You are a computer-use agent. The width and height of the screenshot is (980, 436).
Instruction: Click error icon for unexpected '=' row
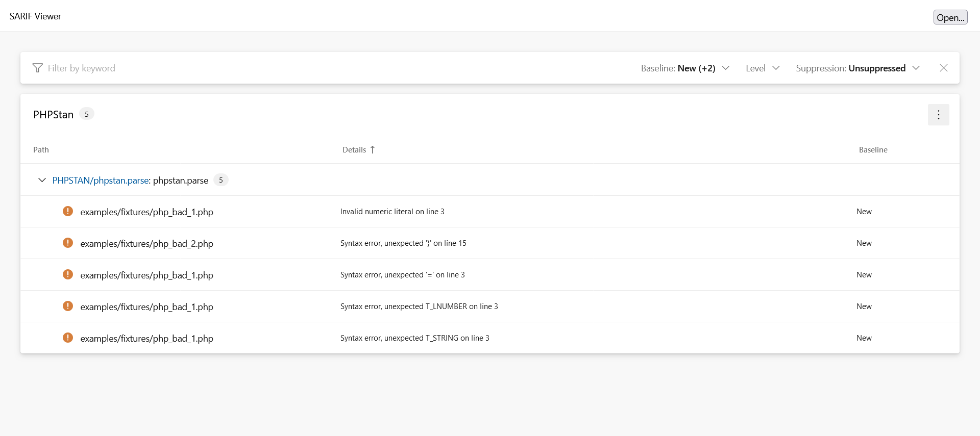[x=68, y=274]
